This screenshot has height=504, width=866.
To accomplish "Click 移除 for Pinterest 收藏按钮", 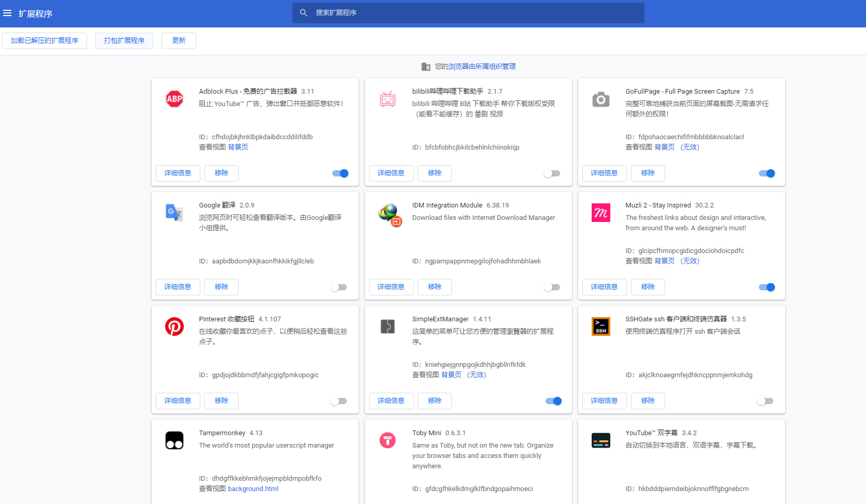I will pyautogui.click(x=222, y=401).
